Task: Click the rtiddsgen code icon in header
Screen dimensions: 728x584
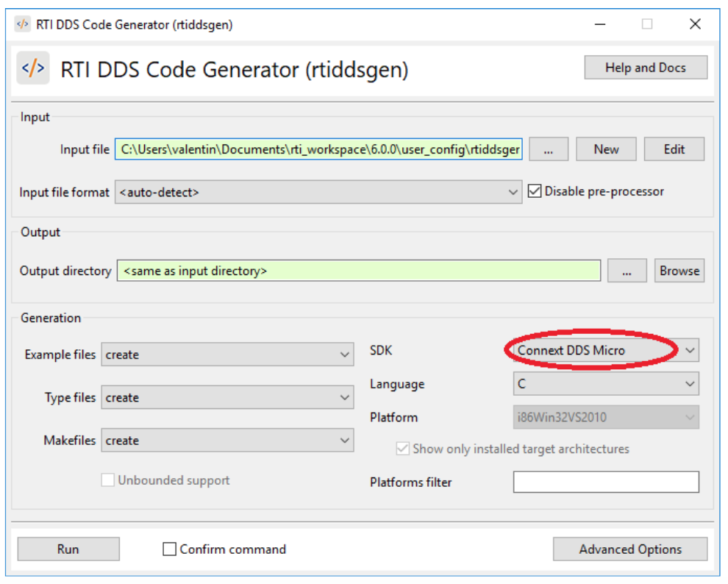Action: point(33,68)
